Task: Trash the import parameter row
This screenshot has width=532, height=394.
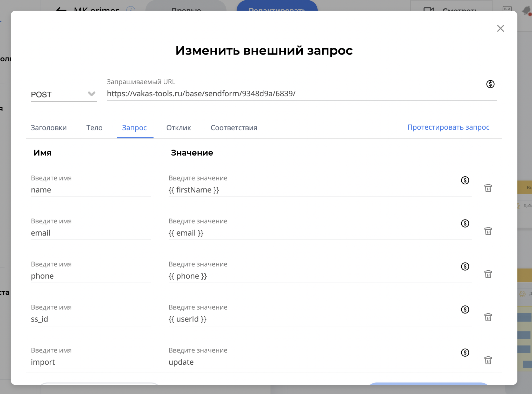Action: [488, 360]
